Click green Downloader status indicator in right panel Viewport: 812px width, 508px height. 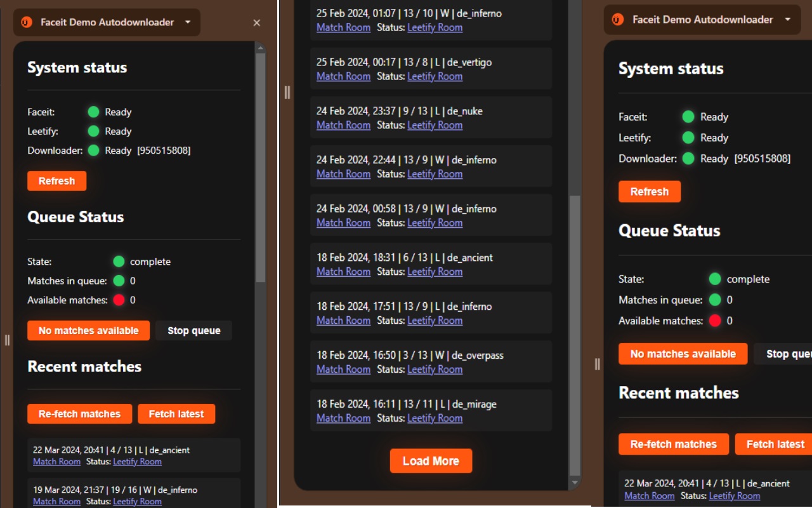click(x=688, y=159)
